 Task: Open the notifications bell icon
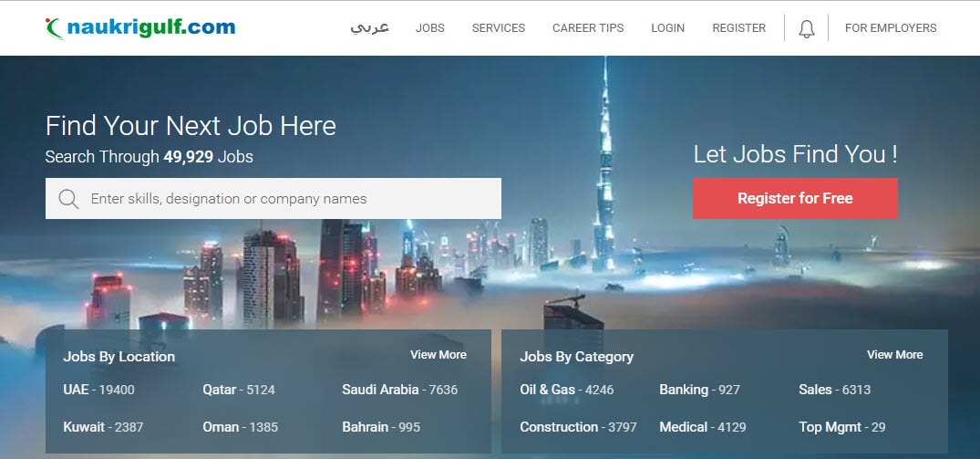coord(806,29)
